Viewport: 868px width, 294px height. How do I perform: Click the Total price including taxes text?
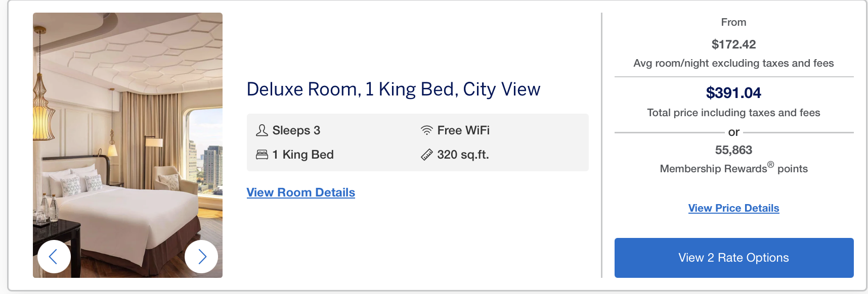click(733, 113)
